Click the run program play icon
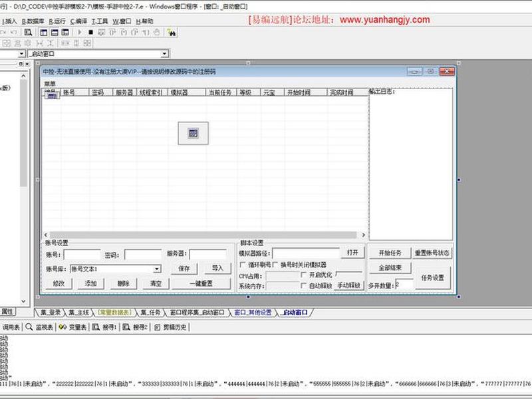532x399 pixels. click(79, 32)
